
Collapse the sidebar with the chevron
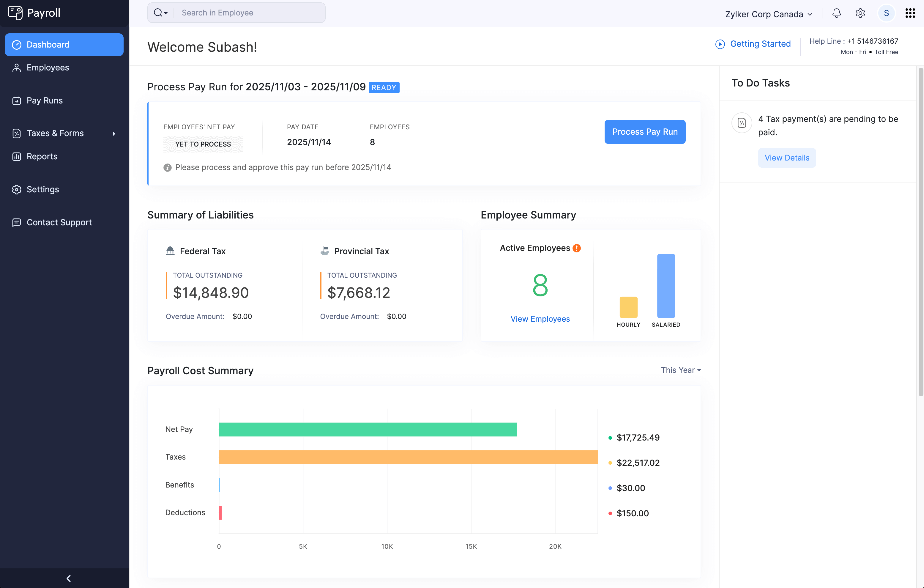click(x=69, y=578)
